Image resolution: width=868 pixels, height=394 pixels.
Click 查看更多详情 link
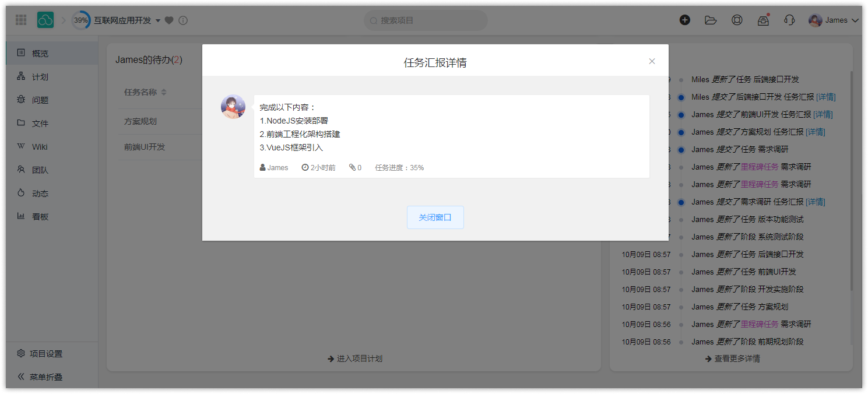click(736, 358)
